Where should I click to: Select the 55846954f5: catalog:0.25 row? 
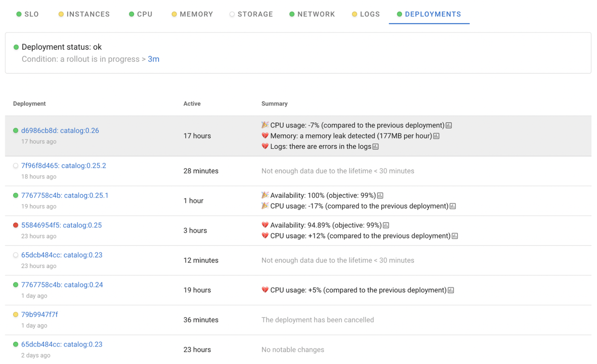click(x=61, y=226)
